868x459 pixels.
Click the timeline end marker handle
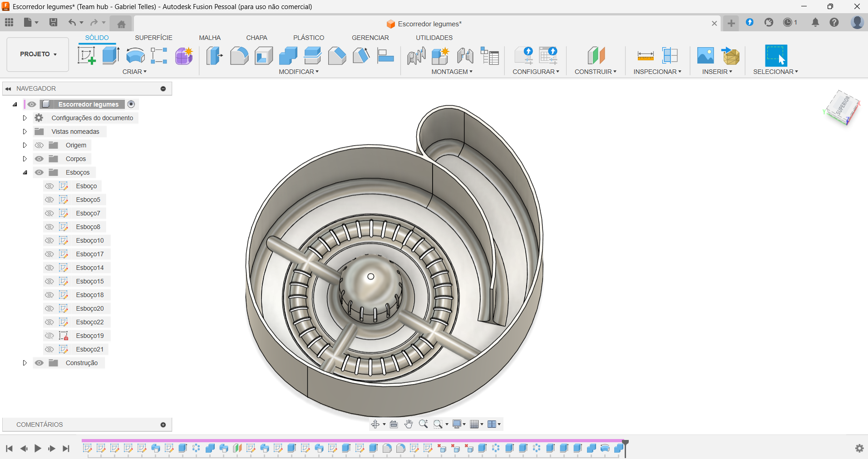(625, 443)
